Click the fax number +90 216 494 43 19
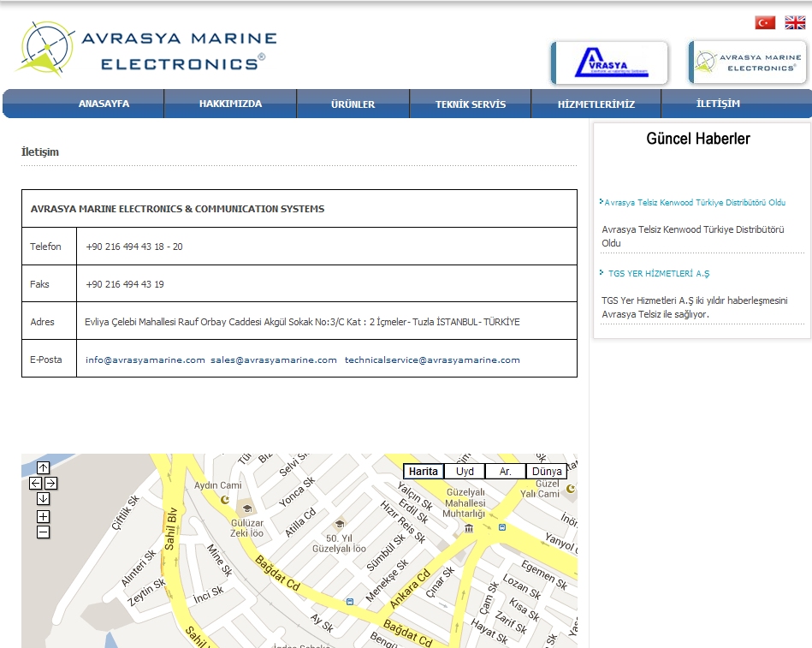This screenshot has width=812, height=648. pyautogui.click(x=125, y=284)
